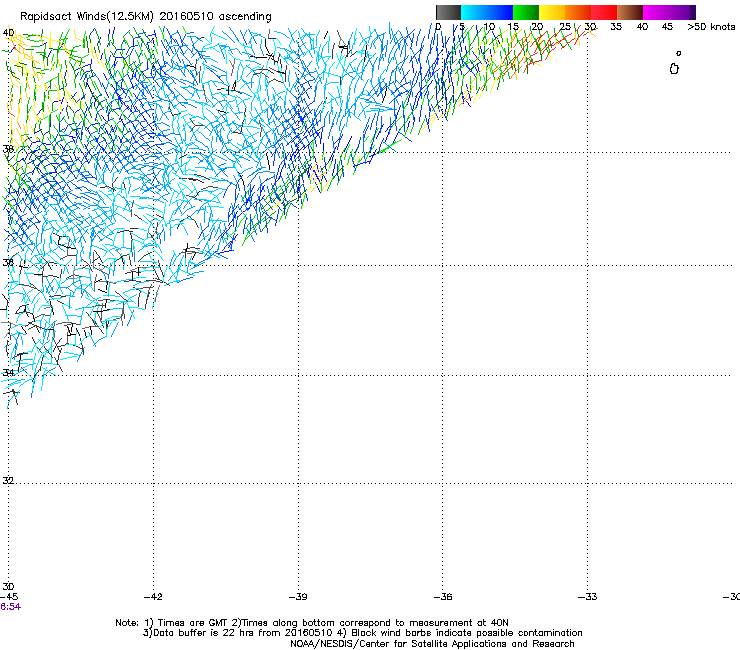Viewport: 740px width, 650px height.
Task: Pick the green 15-20 knots legend swatch
Action: [x=526, y=12]
